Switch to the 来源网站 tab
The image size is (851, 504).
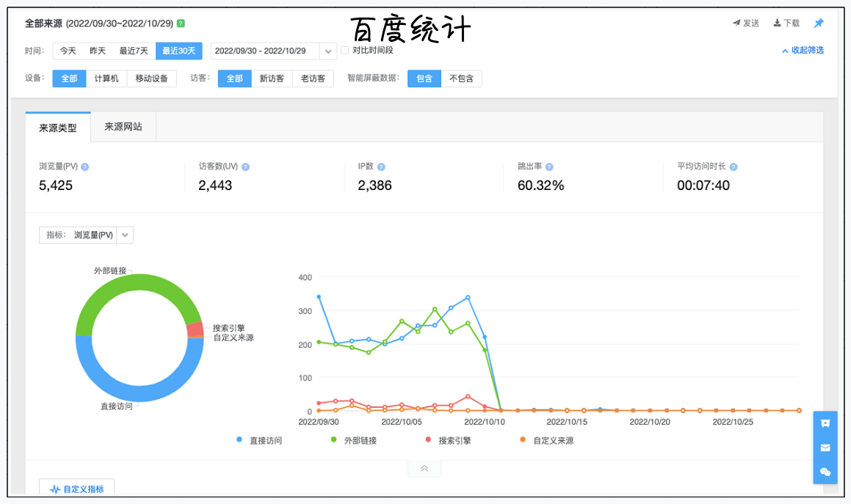coord(122,126)
